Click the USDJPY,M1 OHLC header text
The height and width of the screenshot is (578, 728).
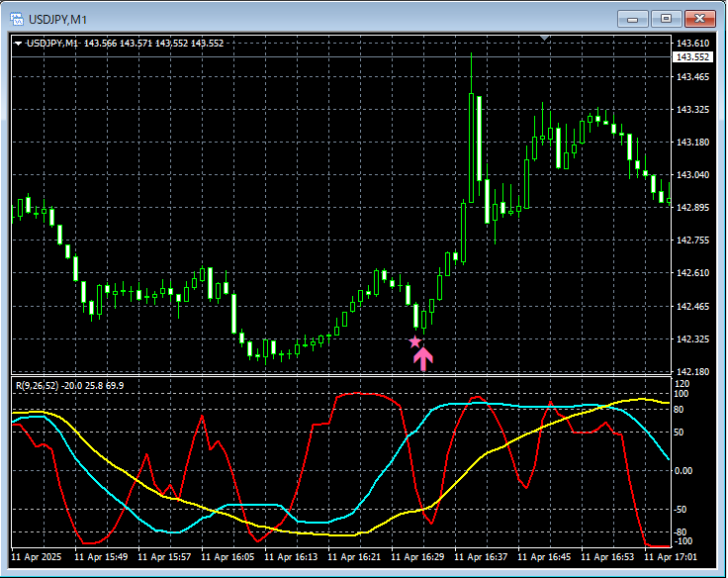125,44
